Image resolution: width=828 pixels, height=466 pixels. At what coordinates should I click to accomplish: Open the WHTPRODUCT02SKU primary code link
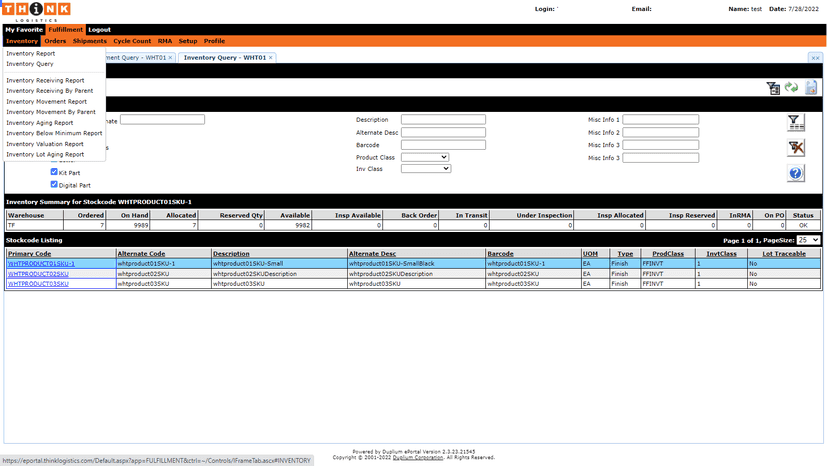(x=38, y=274)
